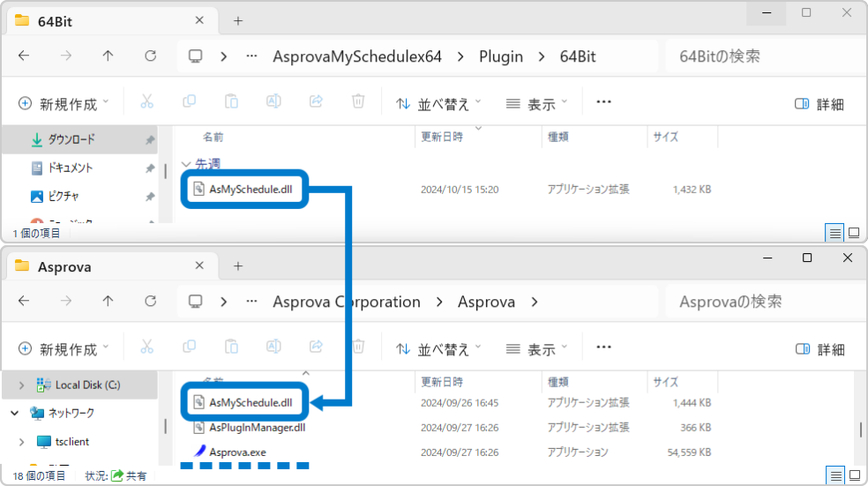The image size is (868, 486).
Task: Expand hidden path ellipsis in 64Bit address bar
Action: [x=252, y=56]
